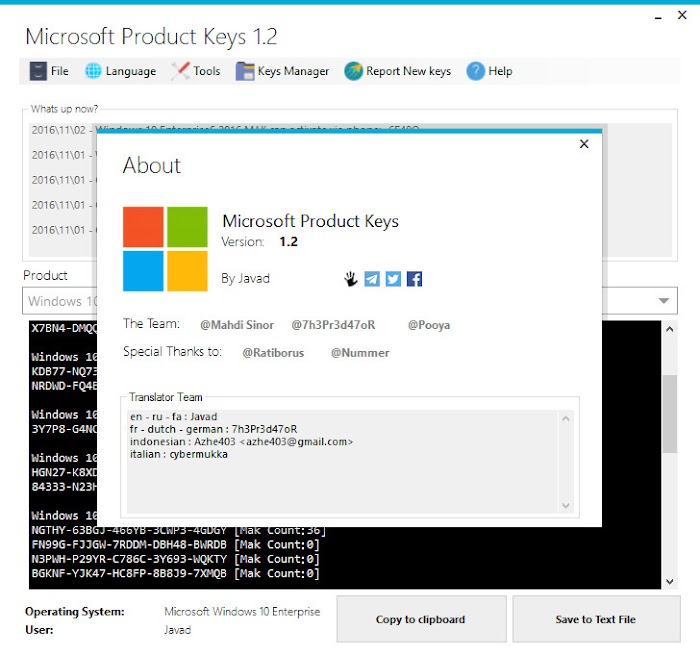
Task: Click the Microsoft logo in About dialog
Action: (x=165, y=249)
